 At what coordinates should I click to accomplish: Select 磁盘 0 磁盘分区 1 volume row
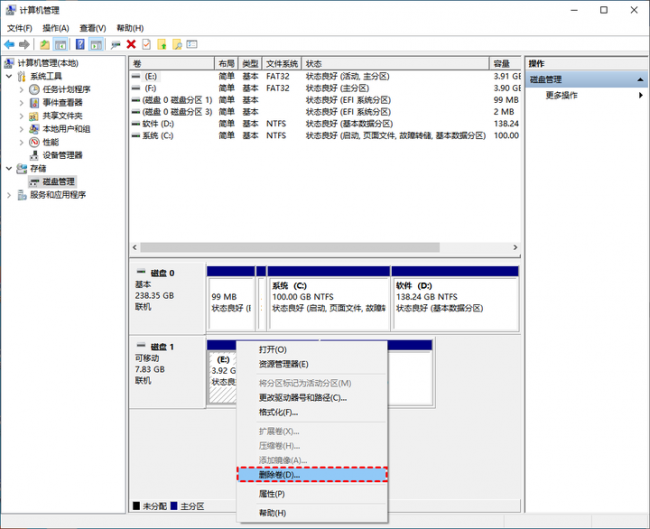(325, 100)
